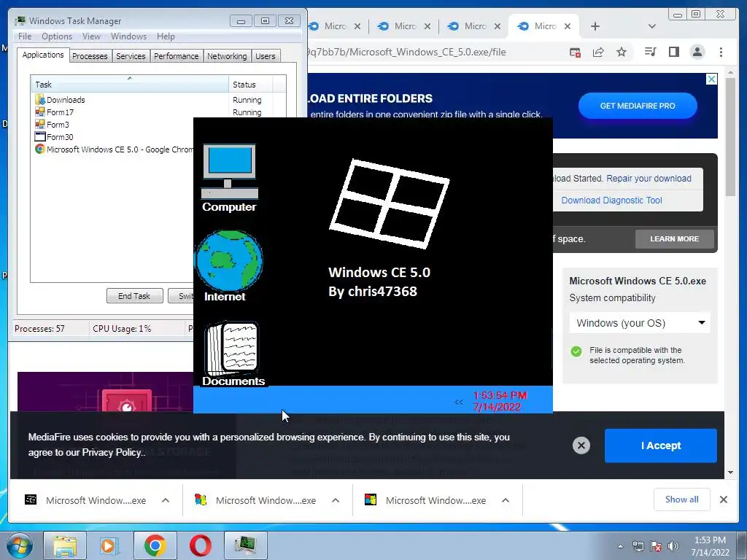This screenshot has height=560, width=747.
Task: Click the tray expand arrows beside the red clock
Action: coord(459,402)
